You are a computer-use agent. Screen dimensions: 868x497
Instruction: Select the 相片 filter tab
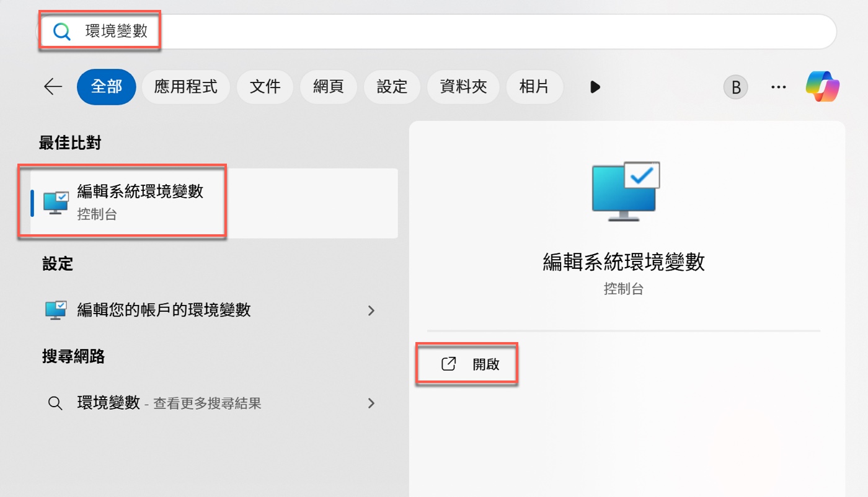(x=534, y=87)
